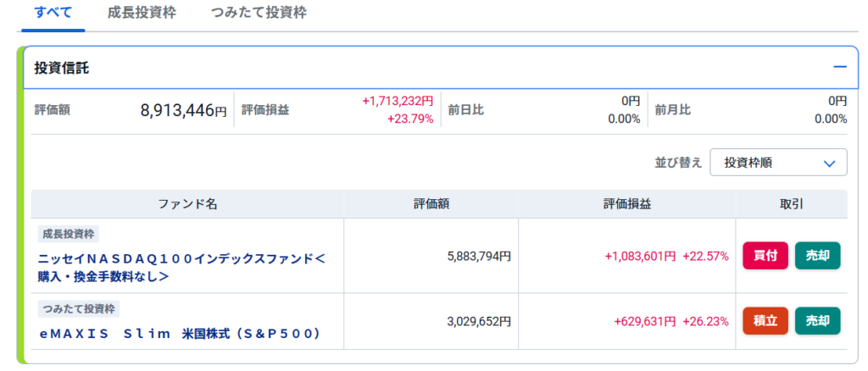Click the 評価額 table column header
The height and width of the screenshot is (371, 868).
coord(431,204)
